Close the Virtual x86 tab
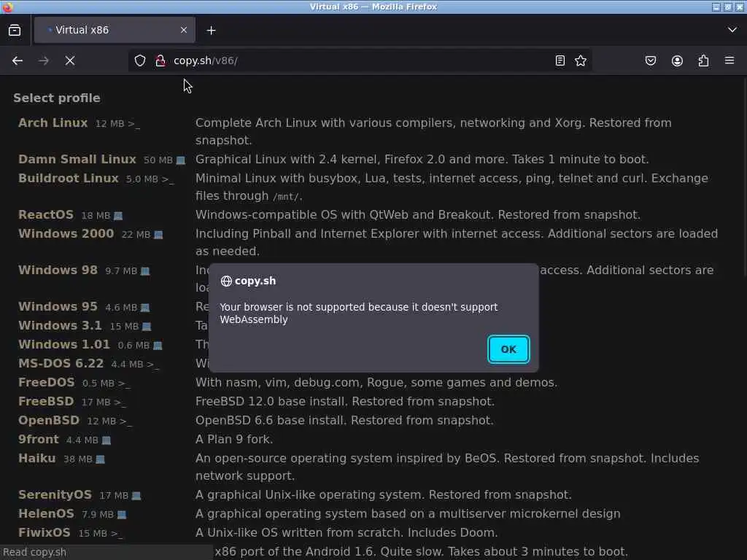Viewport: 747px width, 560px height. pyautogui.click(x=184, y=30)
